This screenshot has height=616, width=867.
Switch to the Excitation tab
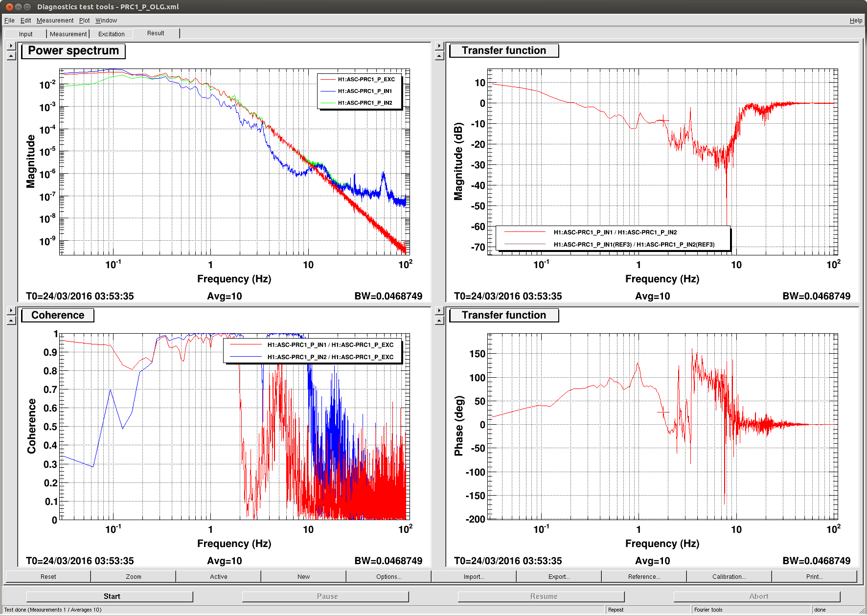[111, 34]
